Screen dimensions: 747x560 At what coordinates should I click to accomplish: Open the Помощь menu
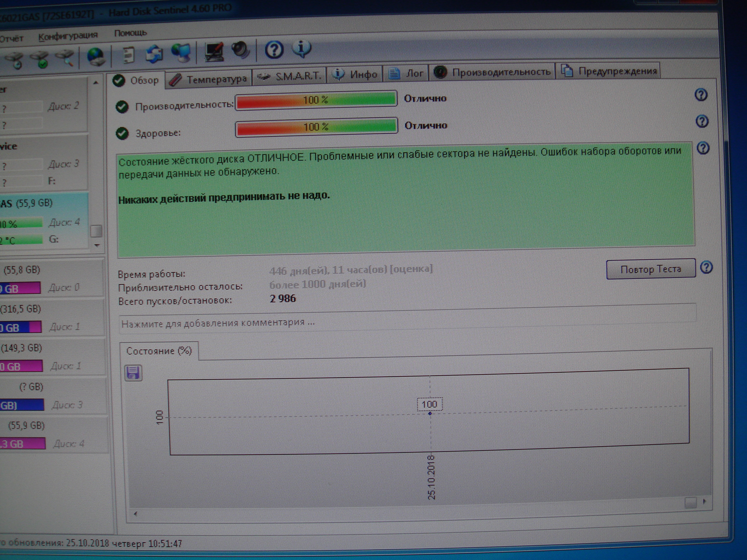(130, 33)
